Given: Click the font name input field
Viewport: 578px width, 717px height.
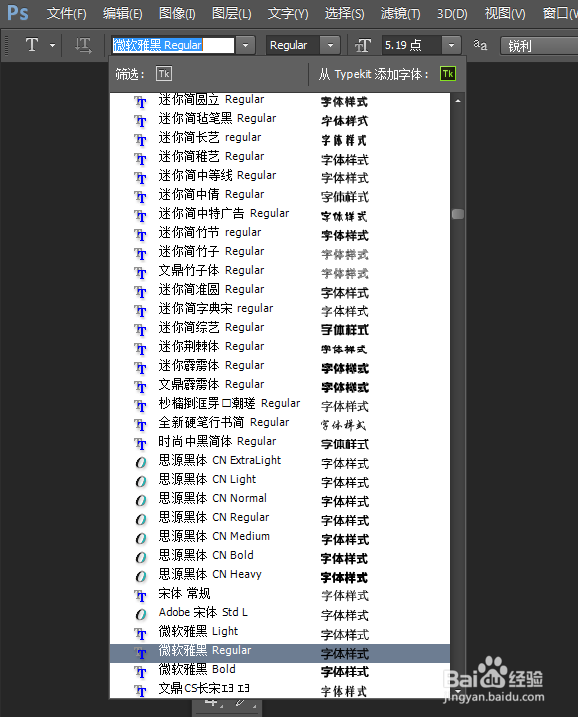Looking at the screenshot, I should point(173,45).
